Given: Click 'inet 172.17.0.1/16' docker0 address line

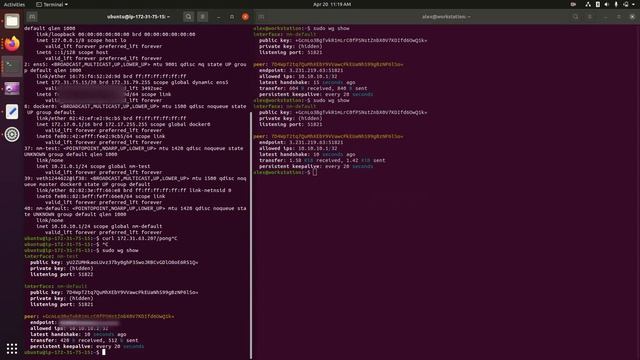Looking at the screenshot, I should coord(123,124).
